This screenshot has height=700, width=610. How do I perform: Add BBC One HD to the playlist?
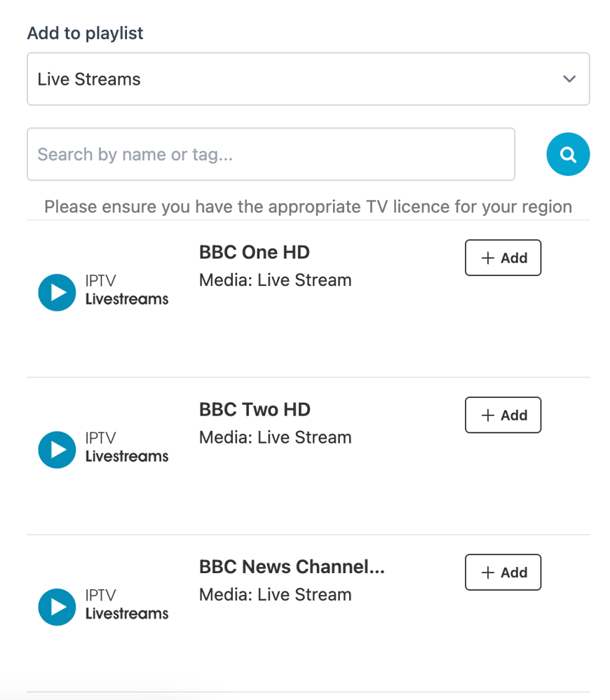pyautogui.click(x=503, y=258)
